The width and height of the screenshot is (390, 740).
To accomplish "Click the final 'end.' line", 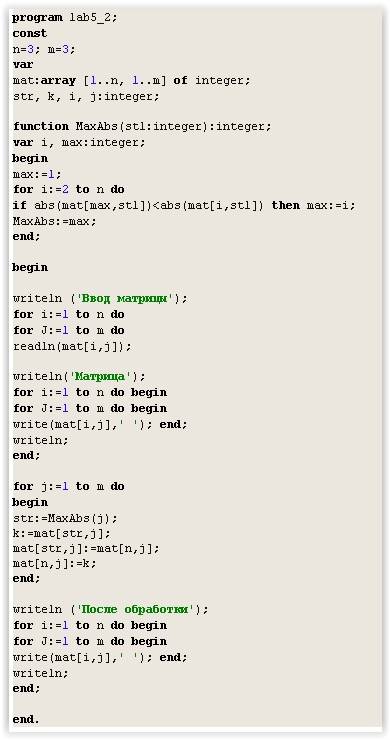I will (26, 720).
